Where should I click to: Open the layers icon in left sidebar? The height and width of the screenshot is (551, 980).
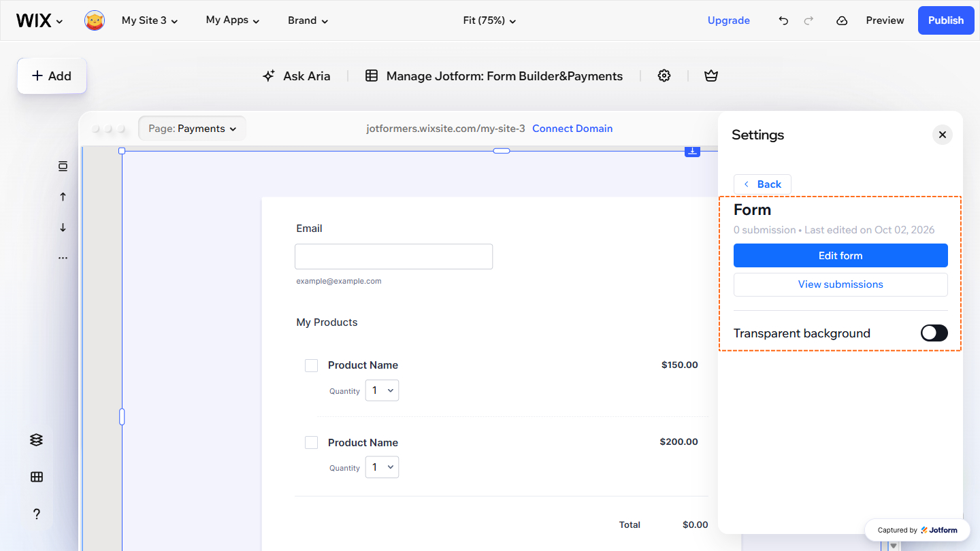point(37,440)
